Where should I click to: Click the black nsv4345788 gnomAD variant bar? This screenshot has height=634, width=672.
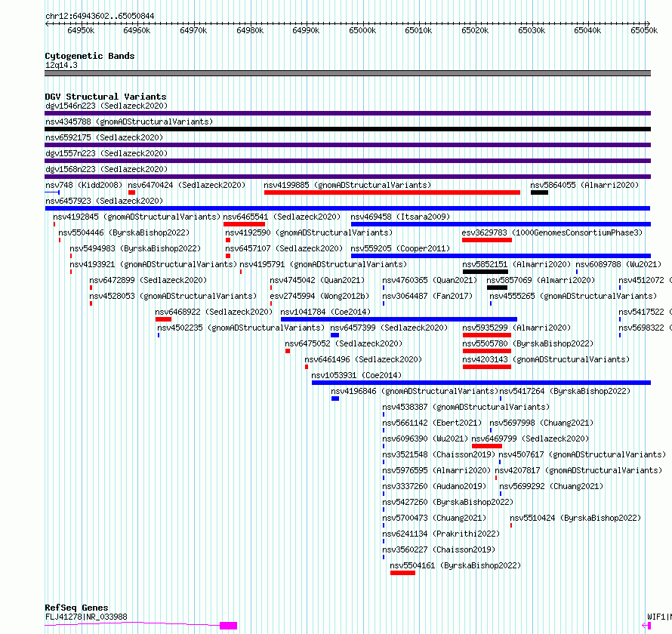pos(347,129)
